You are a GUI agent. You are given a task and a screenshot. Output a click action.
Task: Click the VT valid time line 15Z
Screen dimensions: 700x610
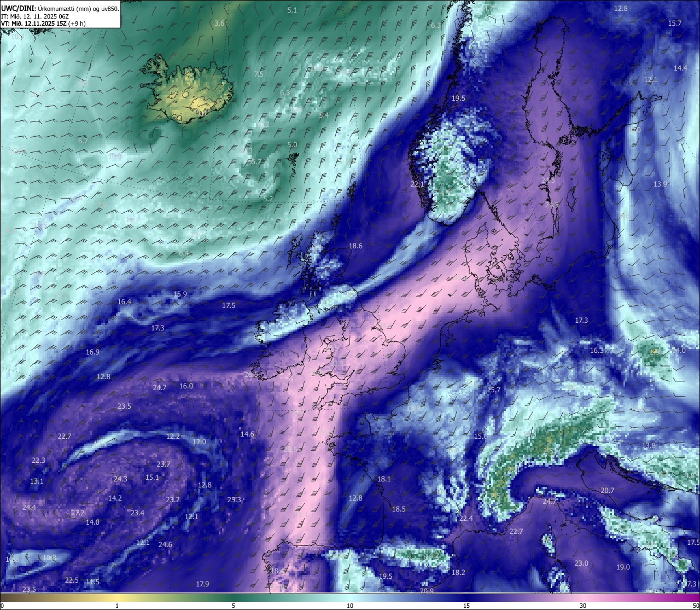[43, 24]
